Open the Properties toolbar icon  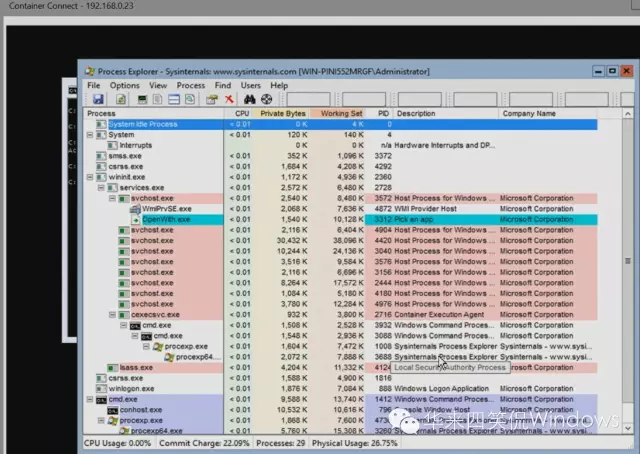coord(211,99)
